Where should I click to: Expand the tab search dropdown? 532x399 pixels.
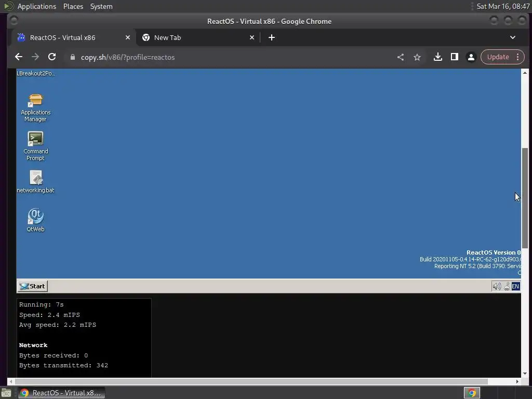513,37
